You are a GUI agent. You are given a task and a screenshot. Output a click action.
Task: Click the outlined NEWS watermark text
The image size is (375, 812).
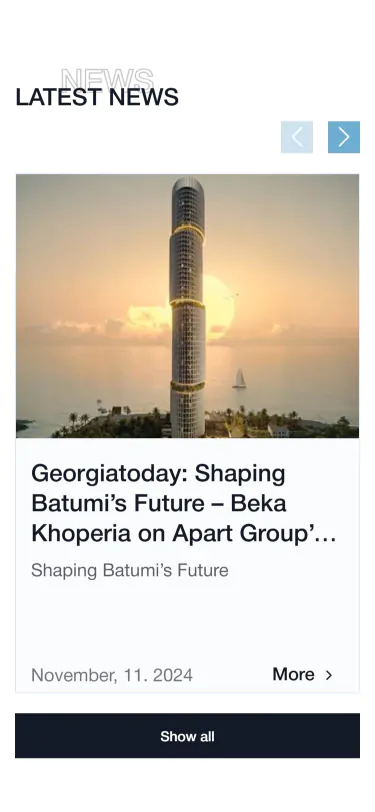pyautogui.click(x=108, y=78)
